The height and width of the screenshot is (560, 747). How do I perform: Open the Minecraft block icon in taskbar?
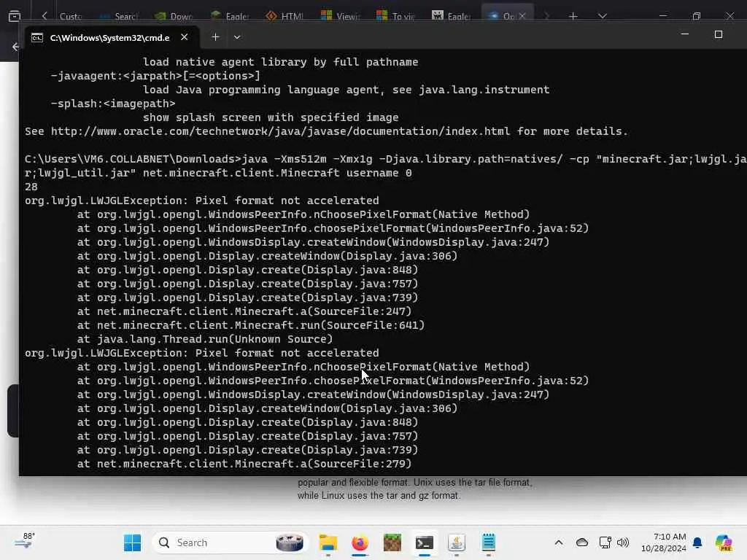click(392, 542)
